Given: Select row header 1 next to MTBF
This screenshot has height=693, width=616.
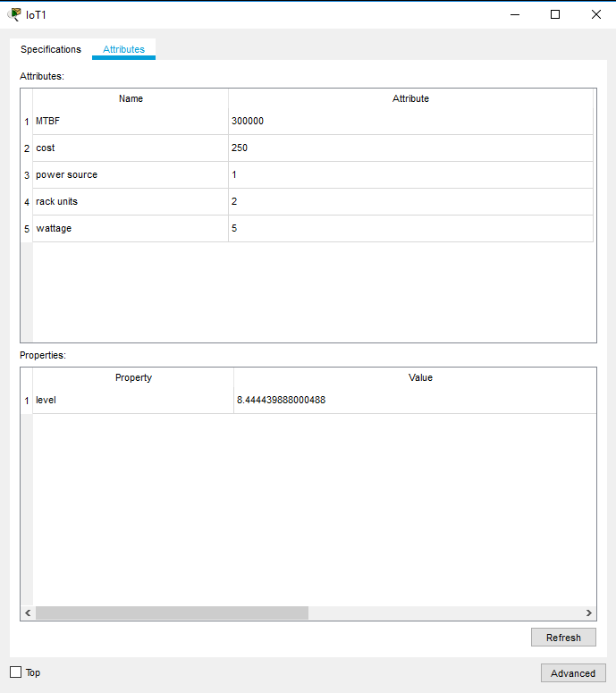Looking at the screenshot, I should coord(27,122).
